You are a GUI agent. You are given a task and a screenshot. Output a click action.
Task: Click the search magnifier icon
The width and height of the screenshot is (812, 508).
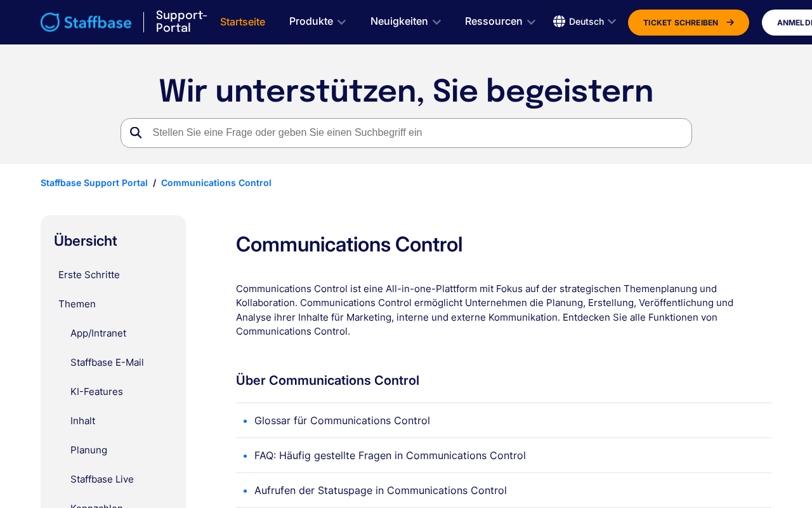coord(136,133)
